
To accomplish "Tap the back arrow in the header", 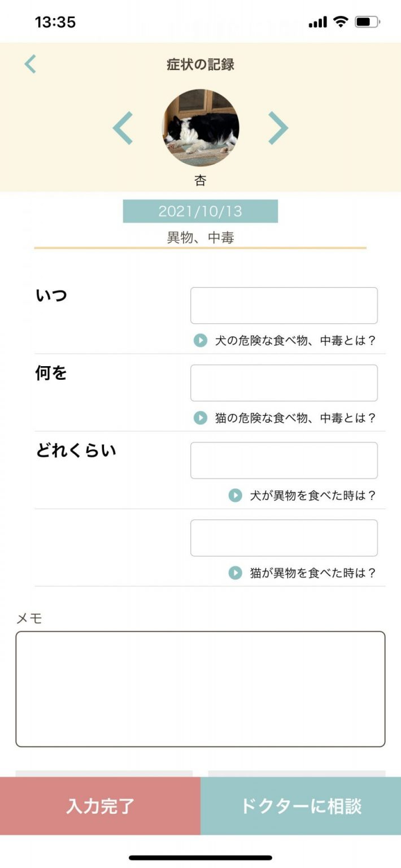I will 30,64.
